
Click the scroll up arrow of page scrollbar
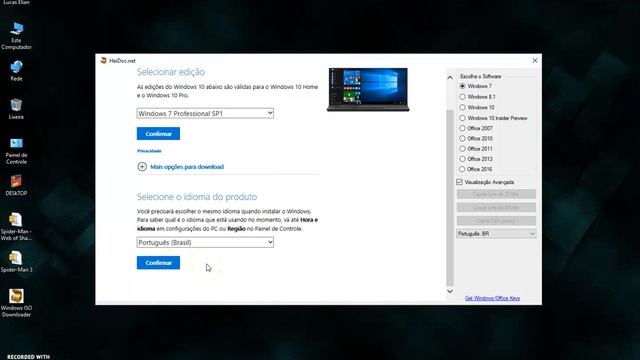450,77
